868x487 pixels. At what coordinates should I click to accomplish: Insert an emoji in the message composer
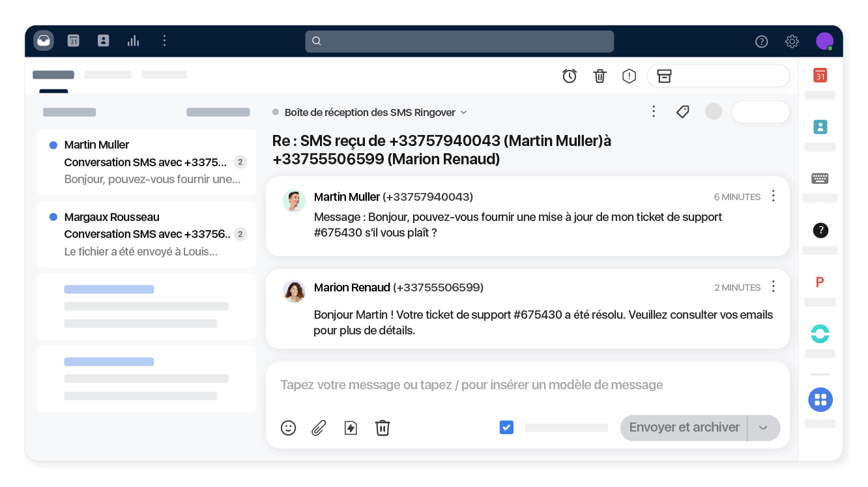point(289,428)
